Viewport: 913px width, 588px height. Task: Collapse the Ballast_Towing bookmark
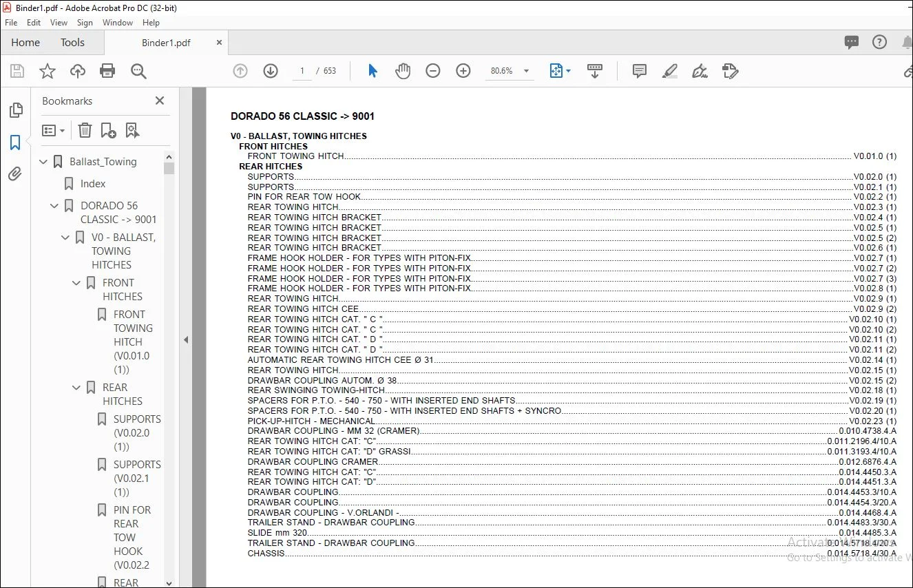coord(44,162)
